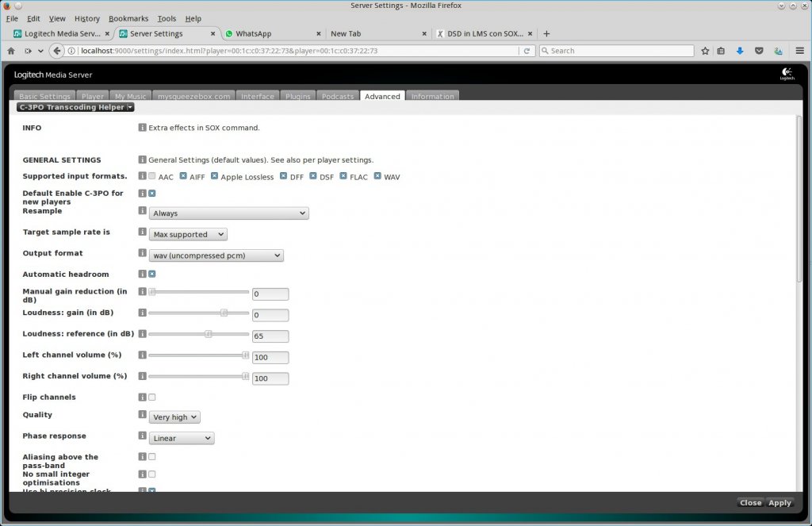
Task: Click the Apply button
Action: pos(779,503)
